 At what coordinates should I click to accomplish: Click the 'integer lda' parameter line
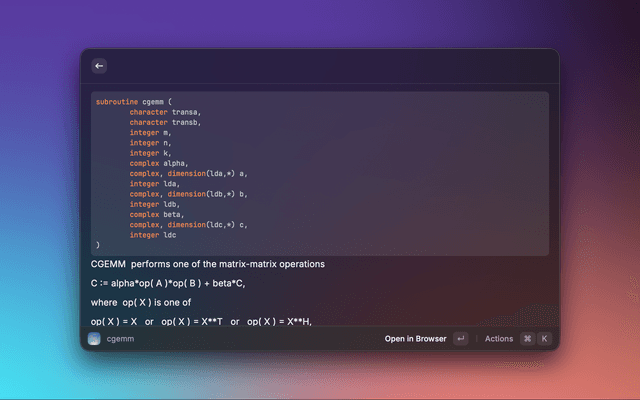click(x=155, y=183)
